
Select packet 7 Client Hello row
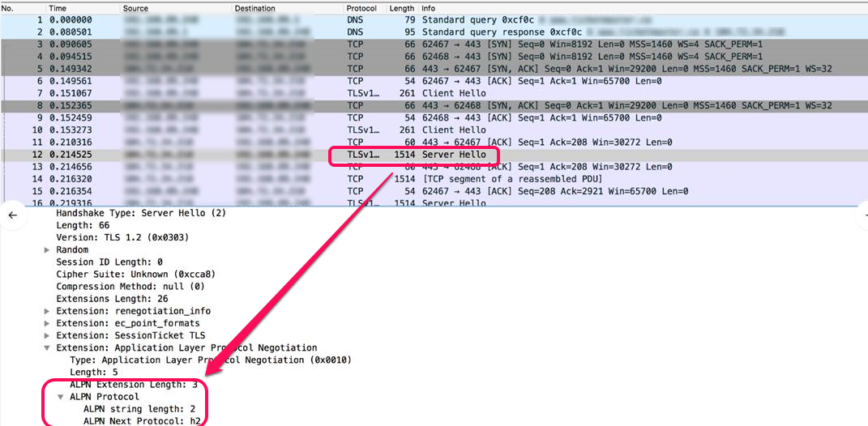coord(454,93)
